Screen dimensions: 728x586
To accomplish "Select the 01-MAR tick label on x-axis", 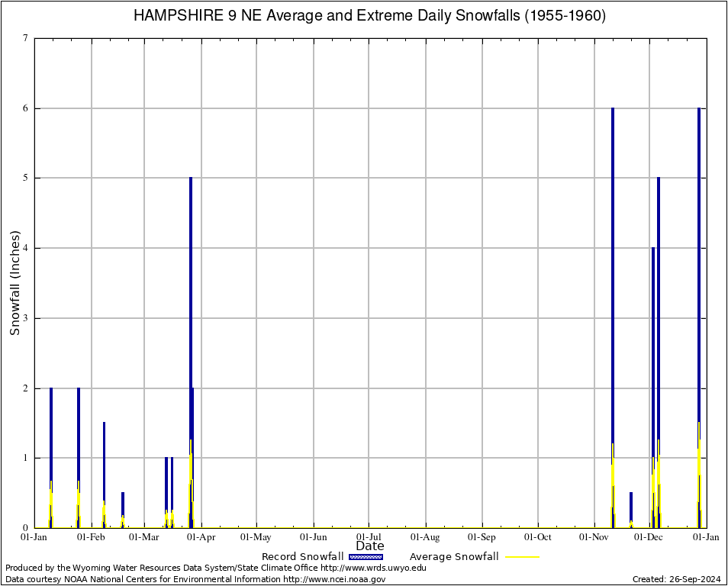I will pyautogui.click(x=143, y=537).
